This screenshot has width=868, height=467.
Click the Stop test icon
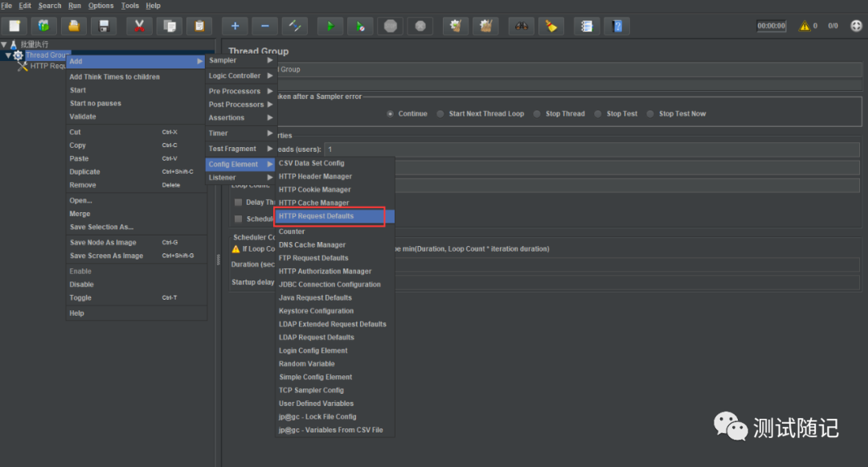391,26
